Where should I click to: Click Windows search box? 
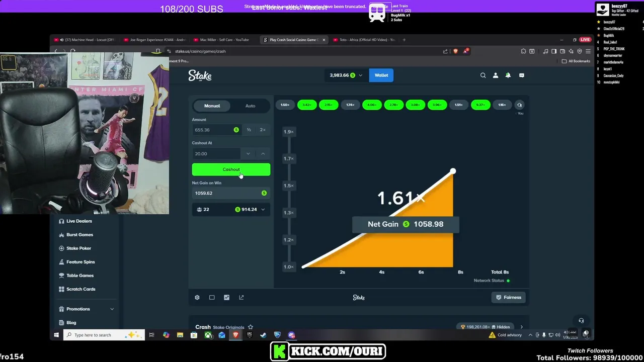[x=104, y=335]
